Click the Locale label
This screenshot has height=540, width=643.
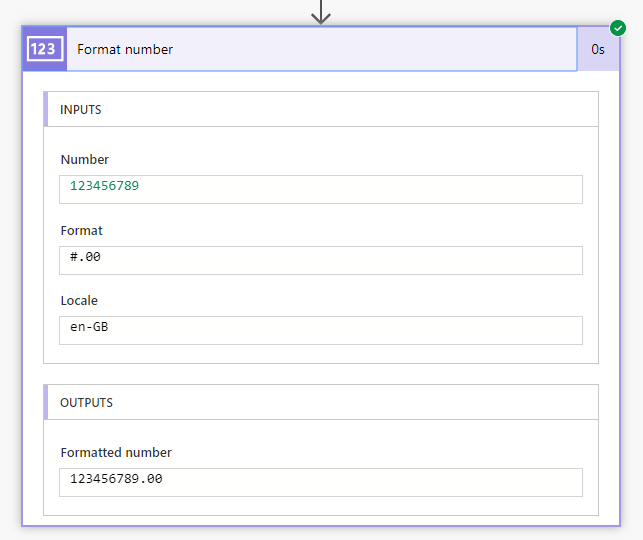click(79, 301)
